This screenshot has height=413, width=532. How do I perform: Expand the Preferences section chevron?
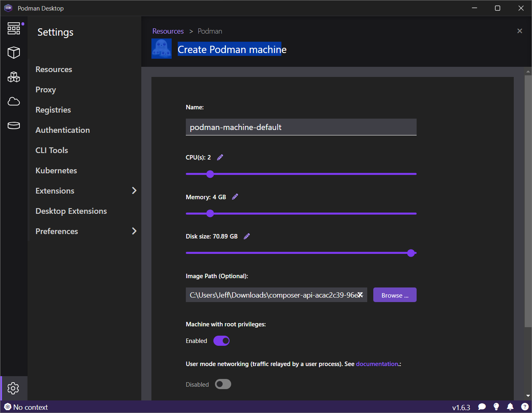pos(134,231)
